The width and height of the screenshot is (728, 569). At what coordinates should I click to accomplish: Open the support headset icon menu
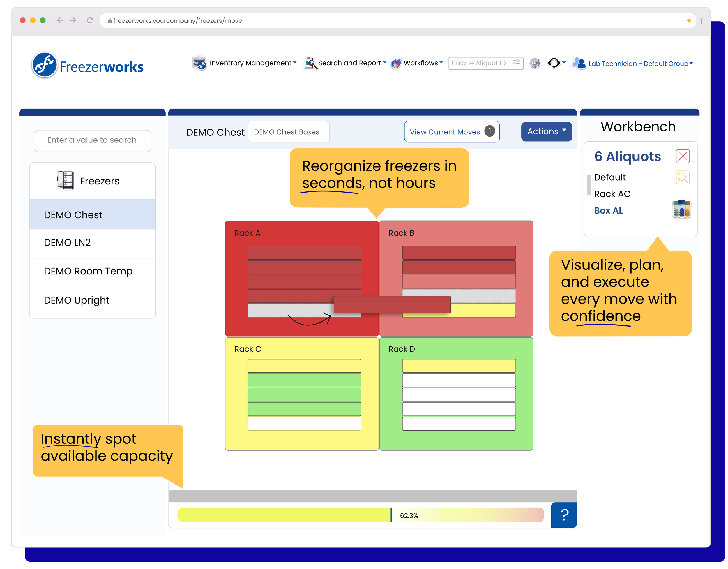pos(556,63)
